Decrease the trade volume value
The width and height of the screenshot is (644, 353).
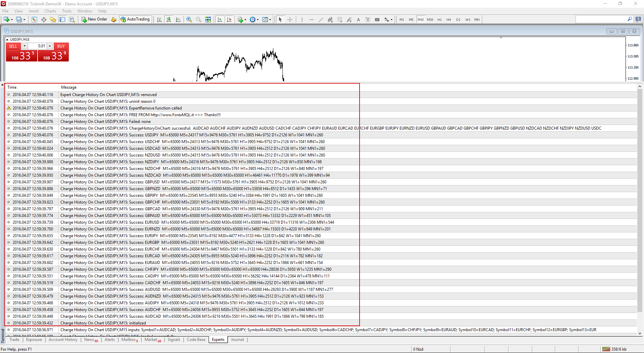[24, 46]
